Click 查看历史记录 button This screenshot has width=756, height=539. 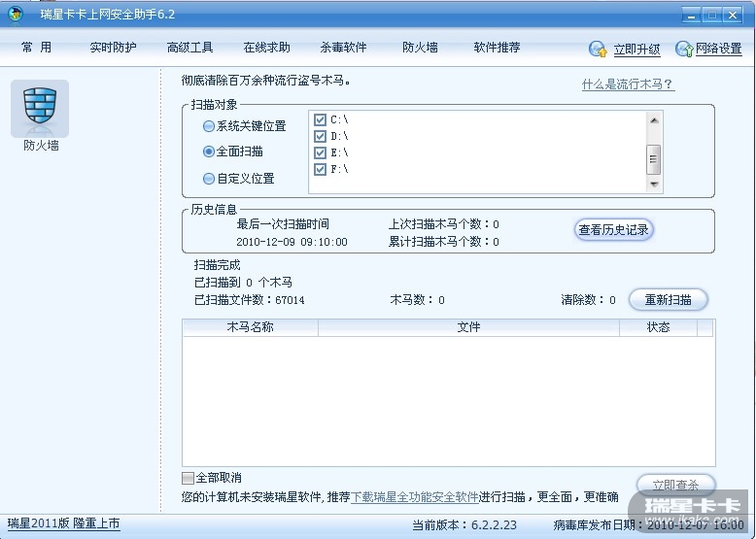pyautogui.click(x=613, y=230)
